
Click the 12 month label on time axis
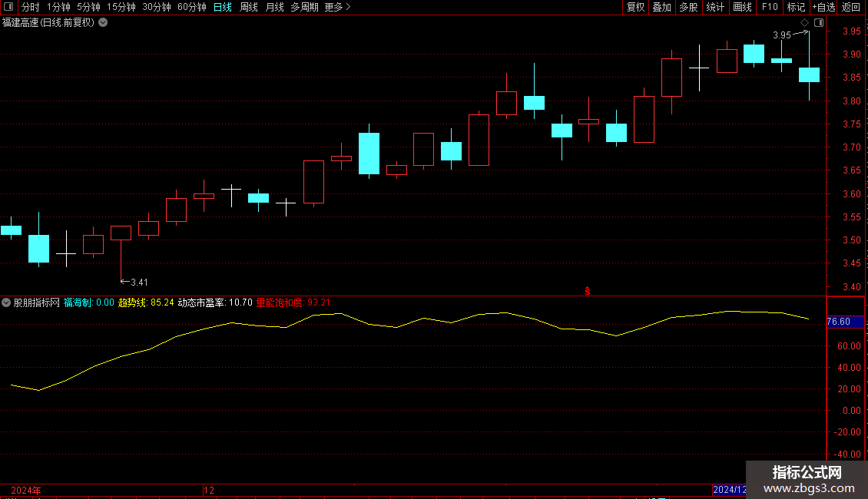coord(209,491)
